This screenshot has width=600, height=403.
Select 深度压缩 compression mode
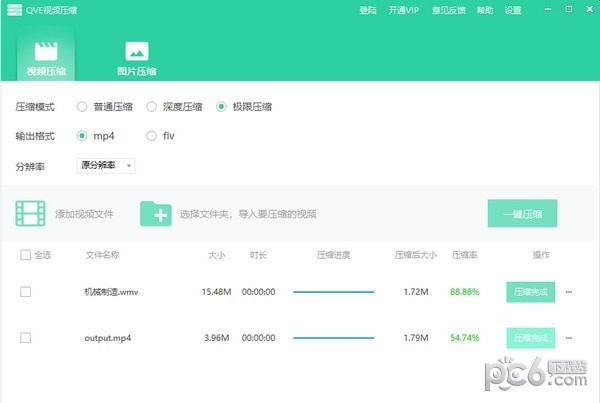152,106
